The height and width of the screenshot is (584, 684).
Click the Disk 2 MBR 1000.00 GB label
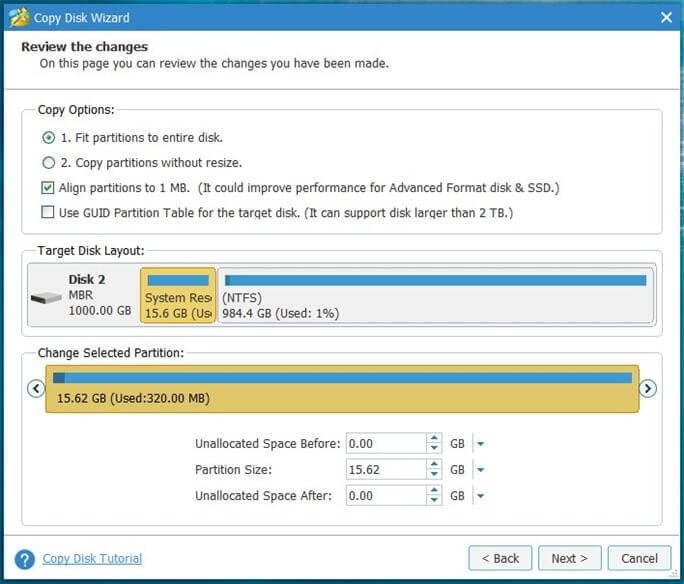tap(99, 295)
